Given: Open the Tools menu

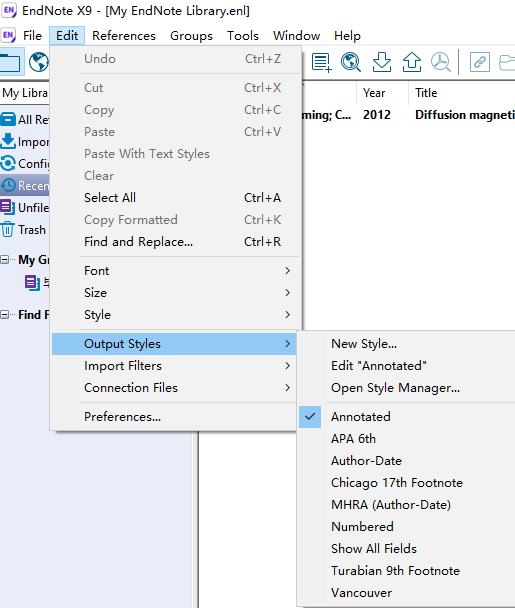Looking at the screenshot, I should [243, 36].
